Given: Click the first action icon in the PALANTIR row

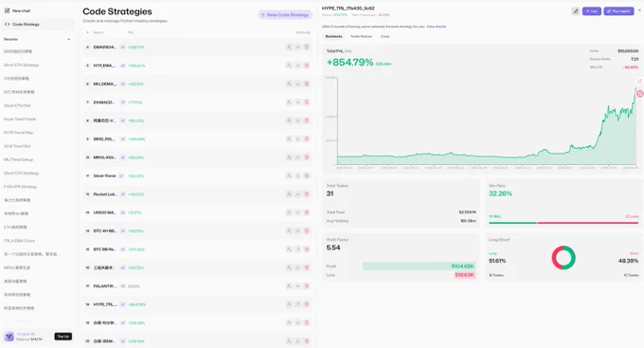Looking at the screenshot, I should [x=289, y=285].
